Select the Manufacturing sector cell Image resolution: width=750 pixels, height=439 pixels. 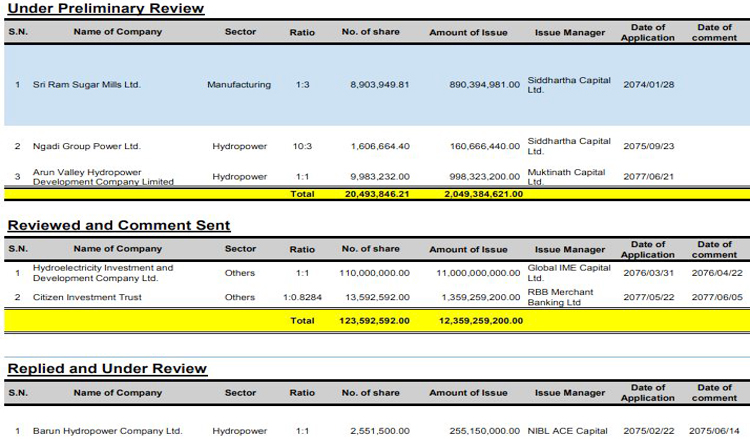coord(239,85)
